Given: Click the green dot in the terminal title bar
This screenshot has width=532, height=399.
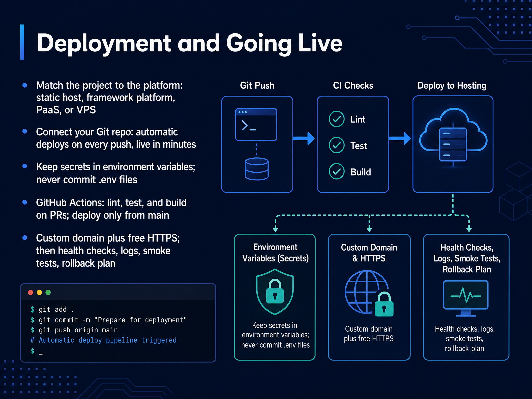Looking at the screenshot, I should point(48,292).
